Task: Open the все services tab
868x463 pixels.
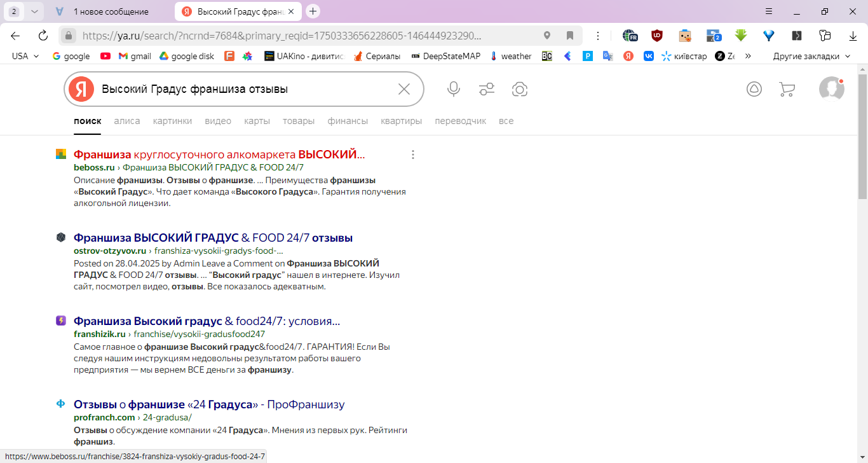Action: 506,121
